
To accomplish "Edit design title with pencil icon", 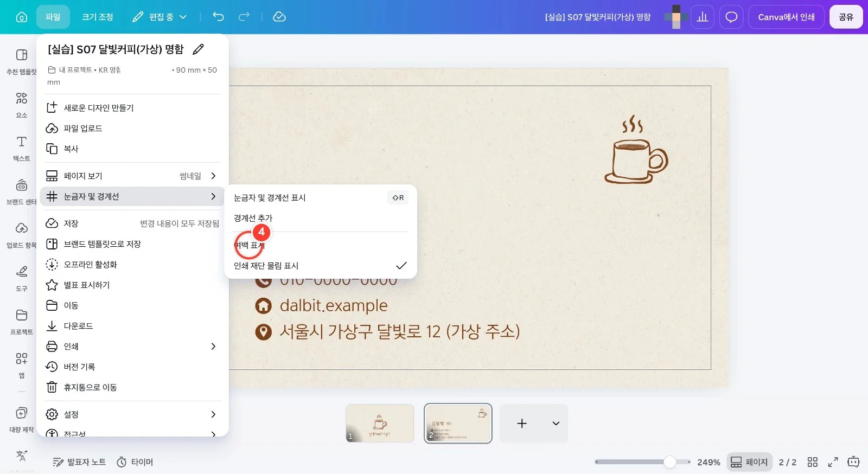I will [x=199, y=49].
